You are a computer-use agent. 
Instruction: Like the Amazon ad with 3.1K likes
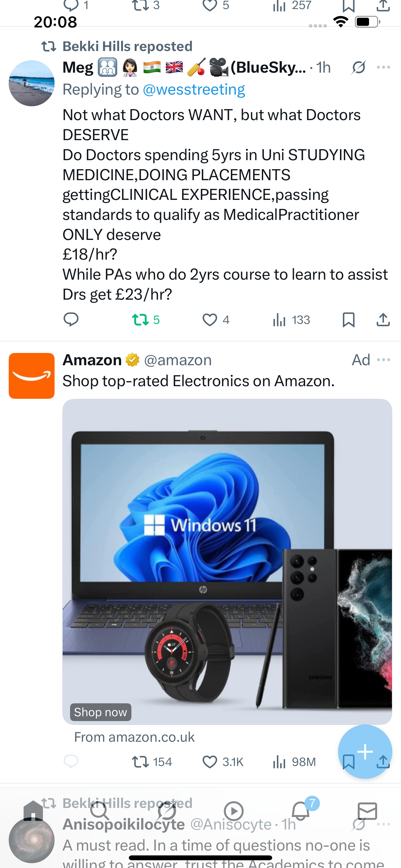223,762
